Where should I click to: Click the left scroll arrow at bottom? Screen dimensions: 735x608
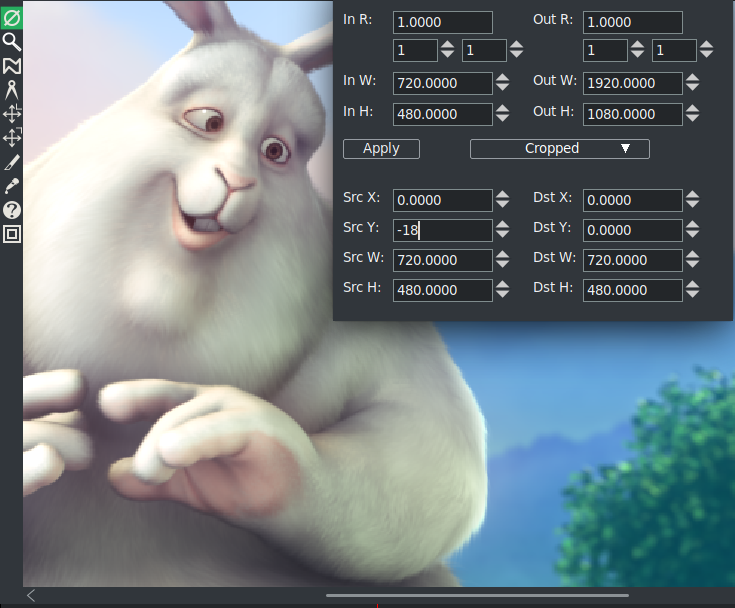point(31,596)
